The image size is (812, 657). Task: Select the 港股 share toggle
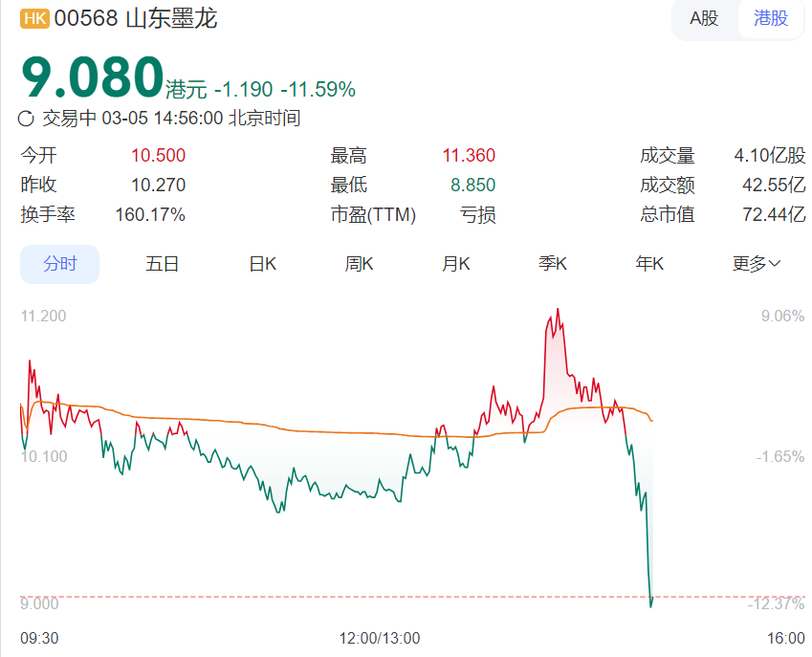coord(771,18)
